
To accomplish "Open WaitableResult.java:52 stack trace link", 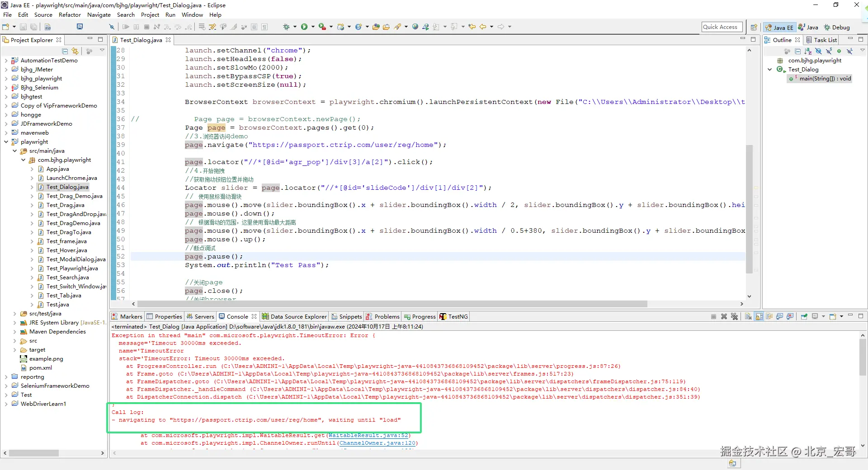I will pyautogui.click(x=368, y=436).
